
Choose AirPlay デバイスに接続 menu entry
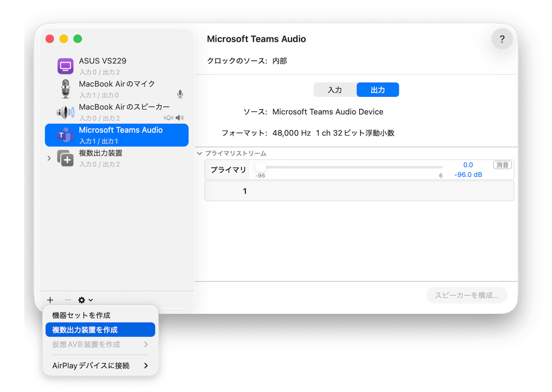coord(100,365)
